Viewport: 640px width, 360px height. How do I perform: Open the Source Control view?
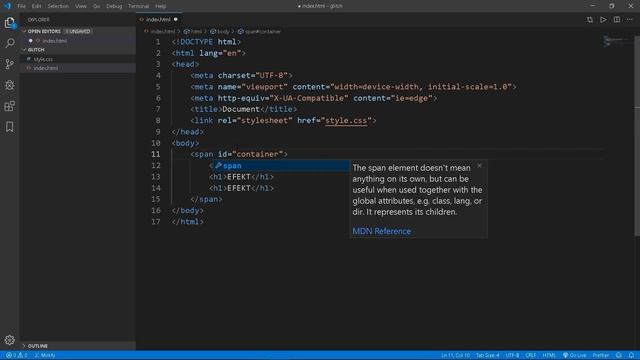tap(9, 64)
